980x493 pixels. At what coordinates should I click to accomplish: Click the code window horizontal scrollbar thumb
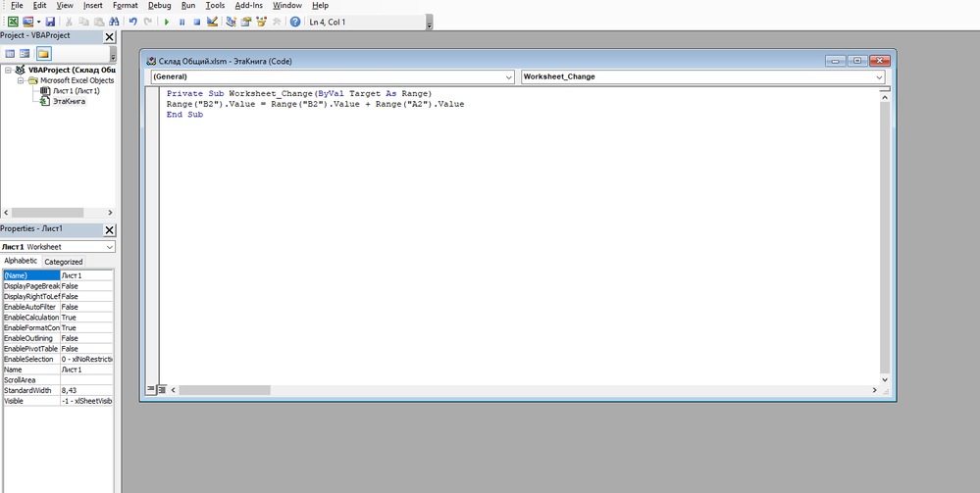point(225,390)
